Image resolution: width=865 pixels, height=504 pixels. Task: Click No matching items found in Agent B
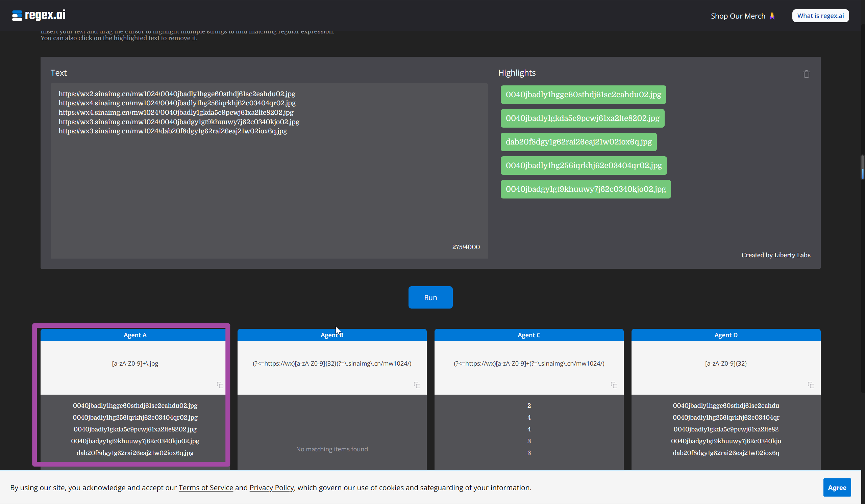pos(332,449)
